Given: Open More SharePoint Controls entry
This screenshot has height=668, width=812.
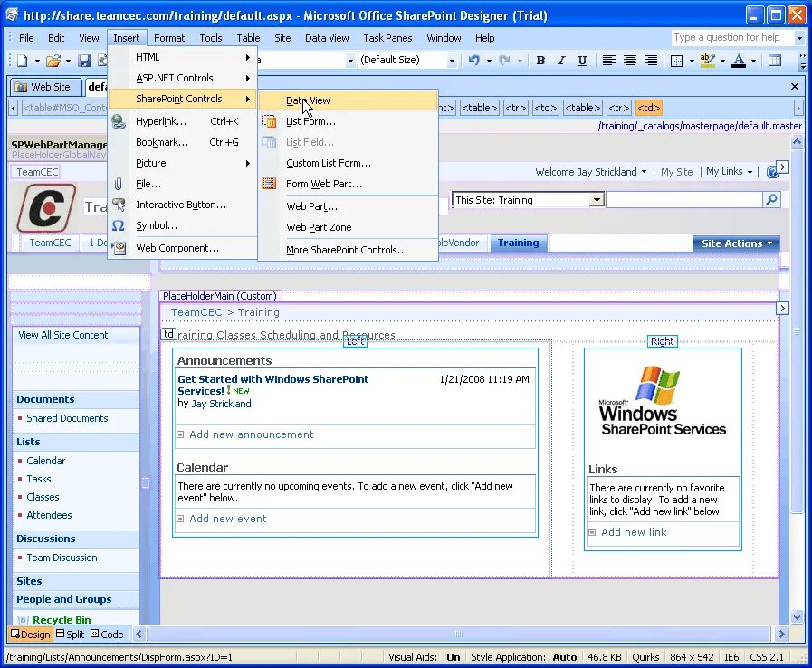Looking at the screenshot, I should [x=348, y=250].
